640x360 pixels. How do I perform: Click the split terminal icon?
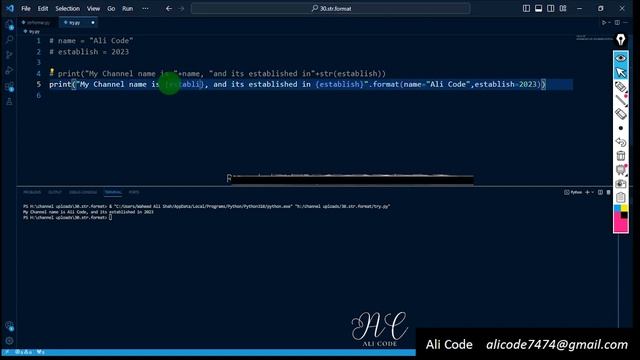(x=600, y=192)
